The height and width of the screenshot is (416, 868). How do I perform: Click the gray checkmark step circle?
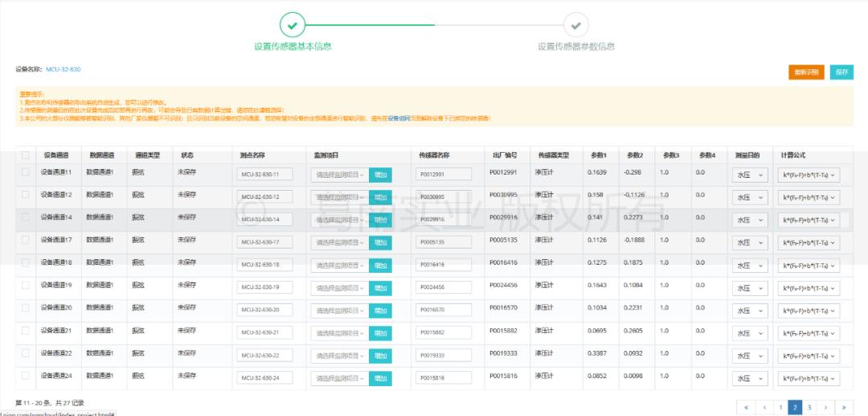(575, 25)
